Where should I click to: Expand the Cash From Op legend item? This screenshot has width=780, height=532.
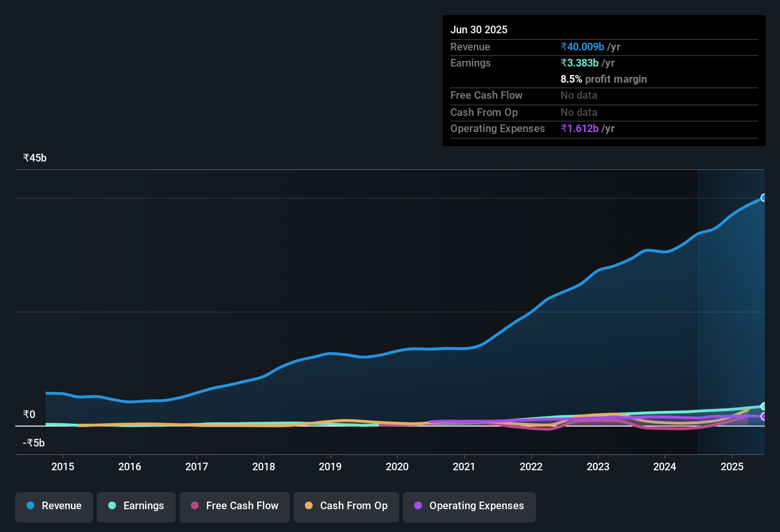pos(346,506)
